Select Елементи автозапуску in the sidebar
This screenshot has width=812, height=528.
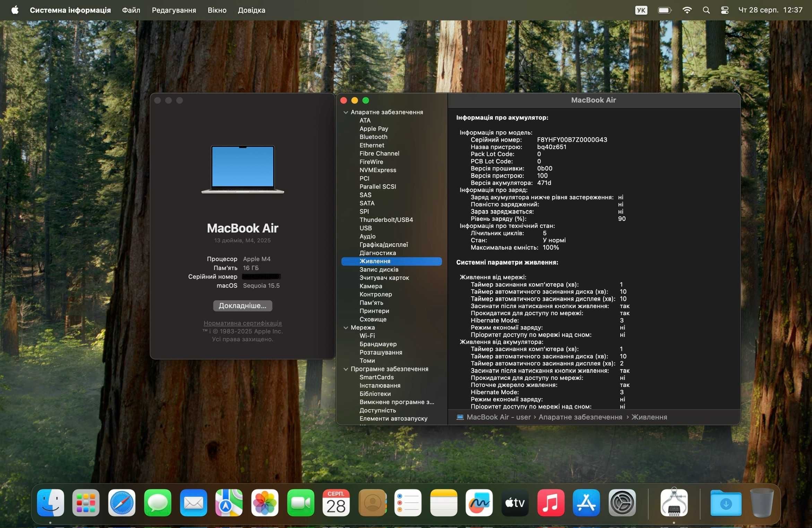click(393, 419)
